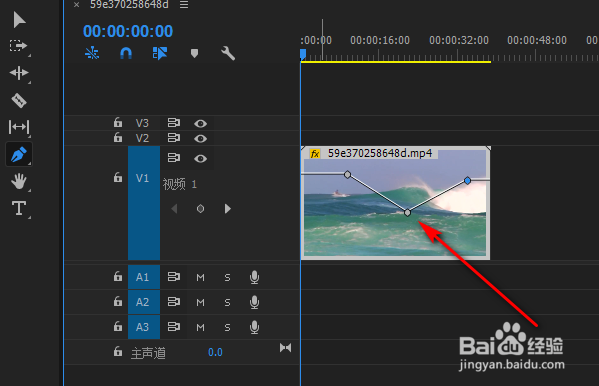599x386 pixels.
Task: Click ruler at 00:00:16:00 mark
Action: pos(380,40)
